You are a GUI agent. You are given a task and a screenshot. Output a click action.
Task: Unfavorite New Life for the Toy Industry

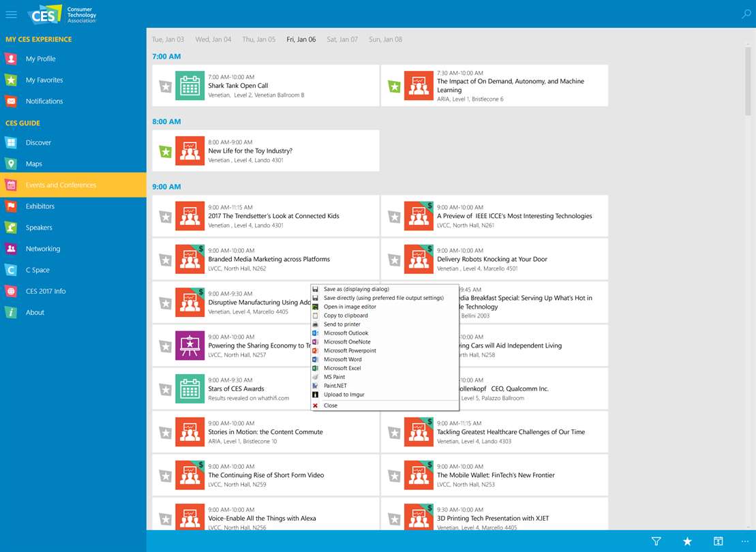point(166,151)
